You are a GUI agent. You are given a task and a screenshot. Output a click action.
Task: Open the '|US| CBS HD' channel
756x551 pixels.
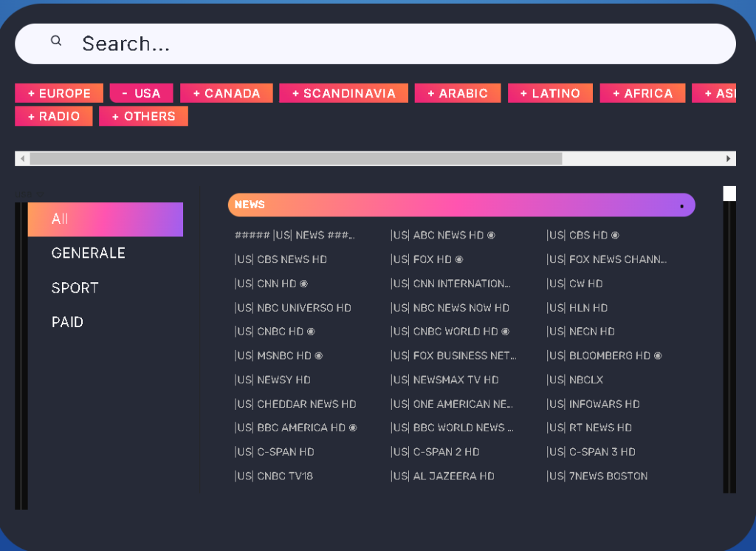583,236
